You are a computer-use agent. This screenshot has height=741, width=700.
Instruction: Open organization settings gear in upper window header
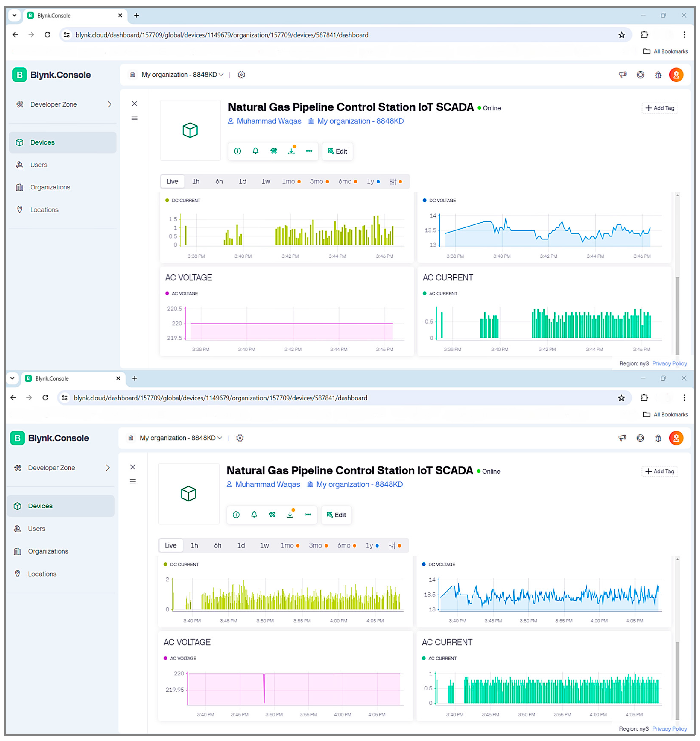[242, 75]
